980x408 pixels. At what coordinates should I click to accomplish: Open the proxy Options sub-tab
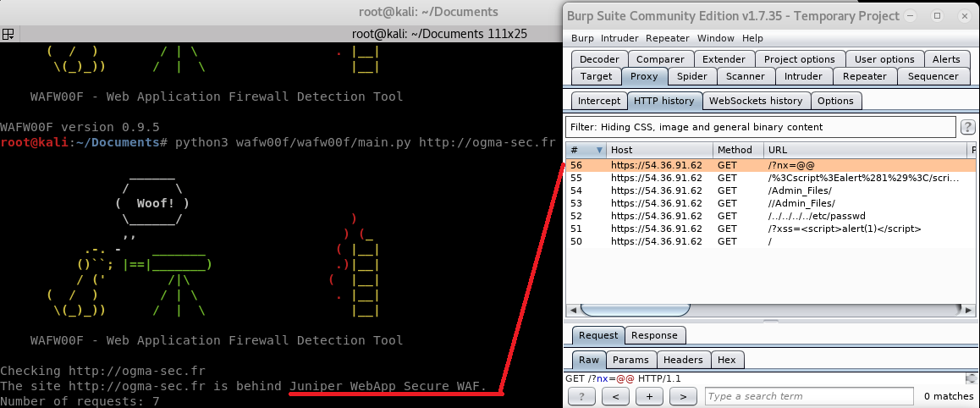click(835, 101)
